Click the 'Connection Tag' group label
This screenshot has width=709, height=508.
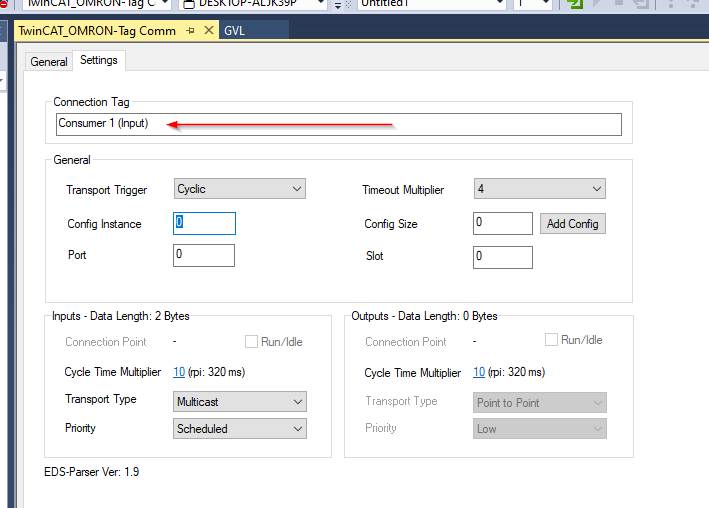click(91, 102)
